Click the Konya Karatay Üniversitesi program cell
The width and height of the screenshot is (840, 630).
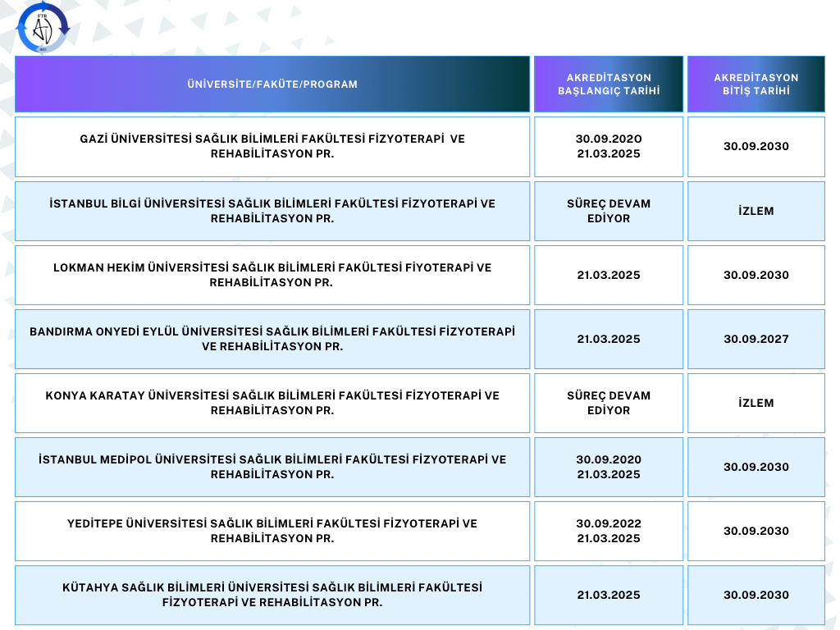pyautogui.click(x=272, y=403)
